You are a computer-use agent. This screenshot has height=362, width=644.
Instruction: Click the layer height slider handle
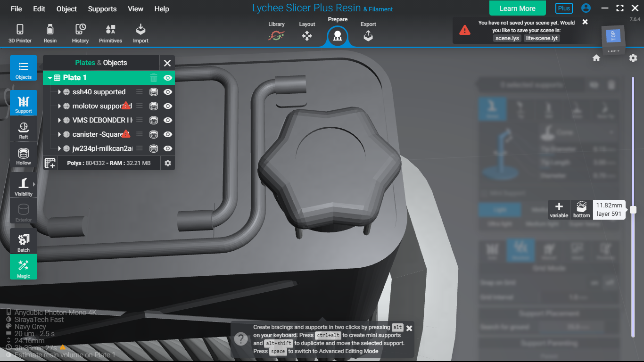pyautogui.click(x=633, y=209)
